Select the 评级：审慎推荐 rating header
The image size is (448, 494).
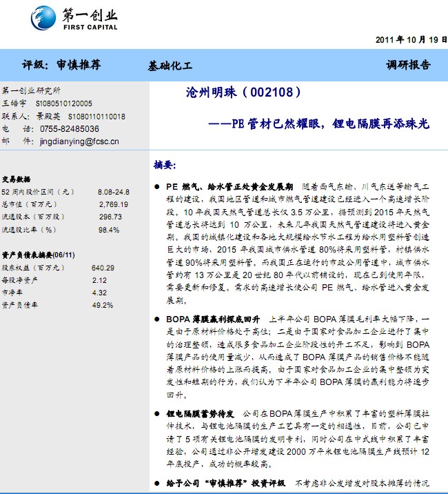point(61,66)
